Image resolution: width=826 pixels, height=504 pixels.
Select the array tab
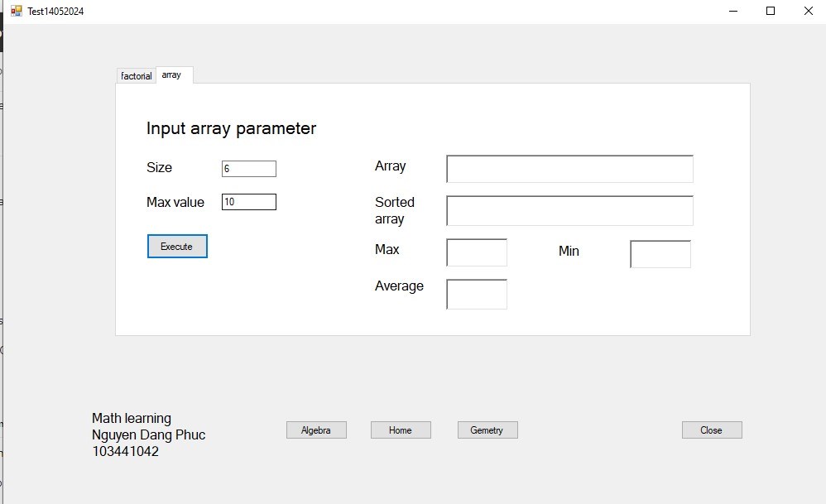click(172, 75)
